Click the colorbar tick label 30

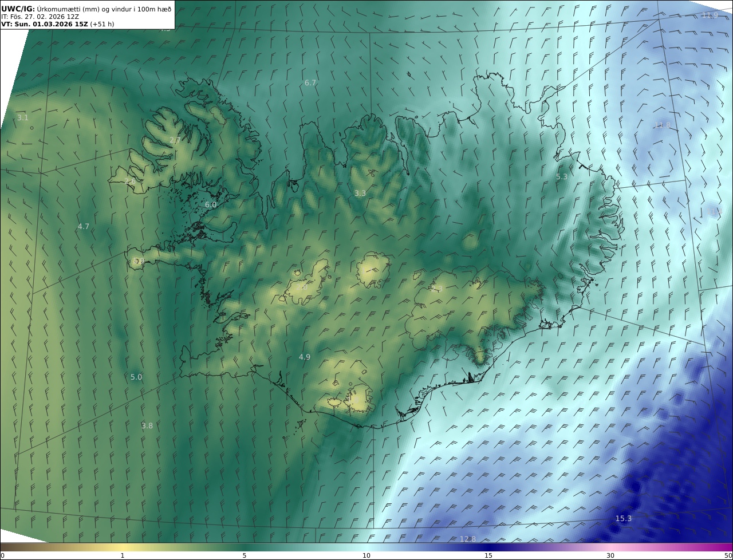[x=610, y=555]
